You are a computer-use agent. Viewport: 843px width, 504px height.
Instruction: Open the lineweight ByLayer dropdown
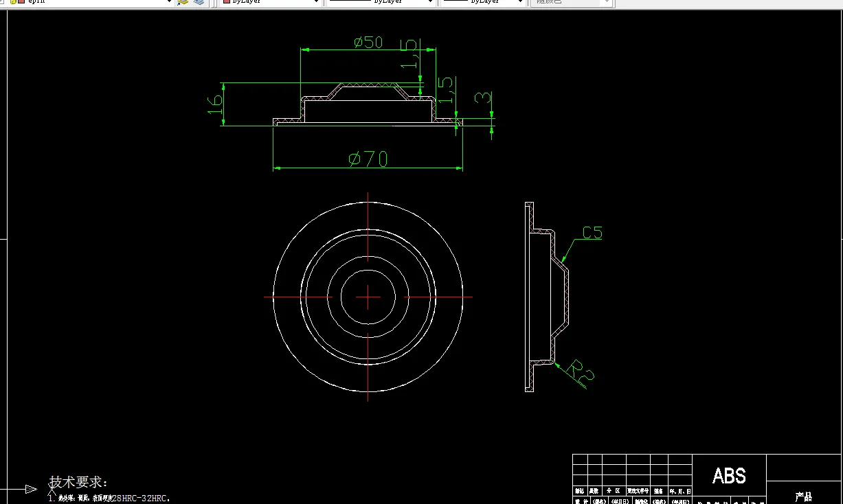(522, 2)
